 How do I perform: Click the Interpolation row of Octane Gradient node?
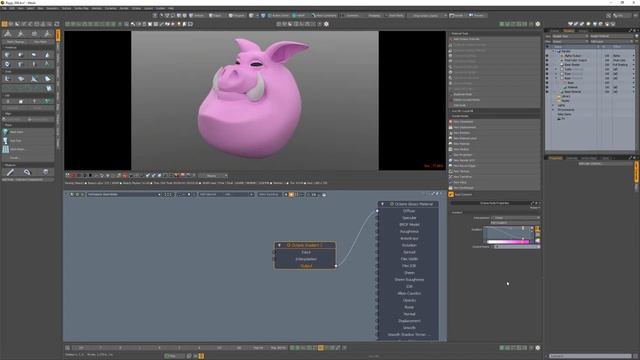tap(305, 259)
